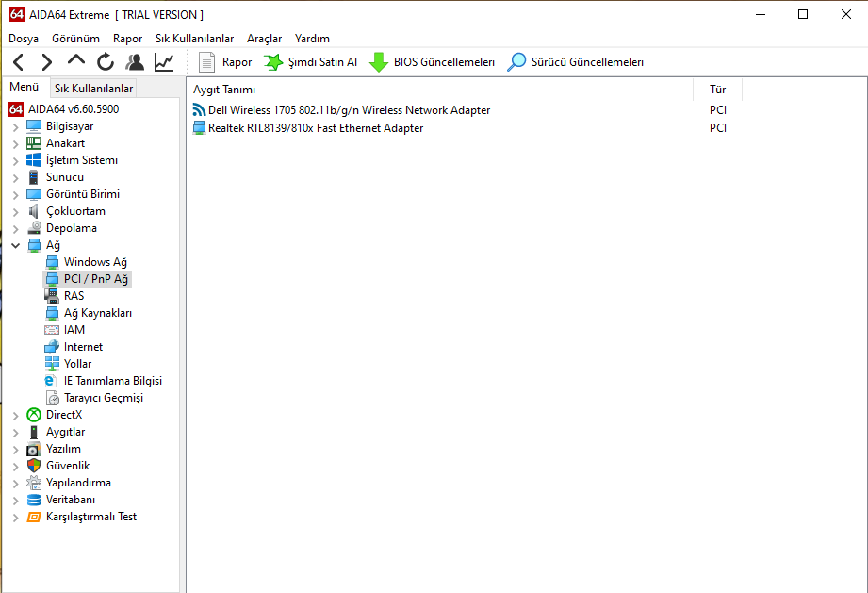Collapse the Ağ tree node
This screenshot has width=868, height=593.
coord(15,245)
